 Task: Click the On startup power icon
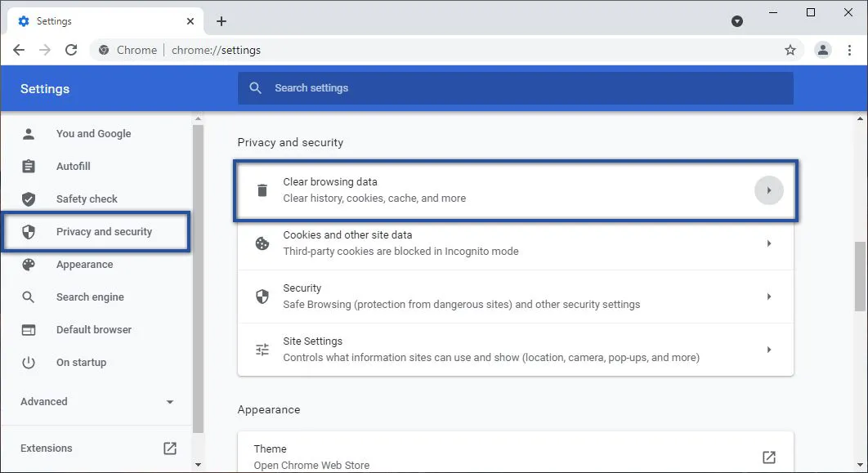click(x=29, y=362)
